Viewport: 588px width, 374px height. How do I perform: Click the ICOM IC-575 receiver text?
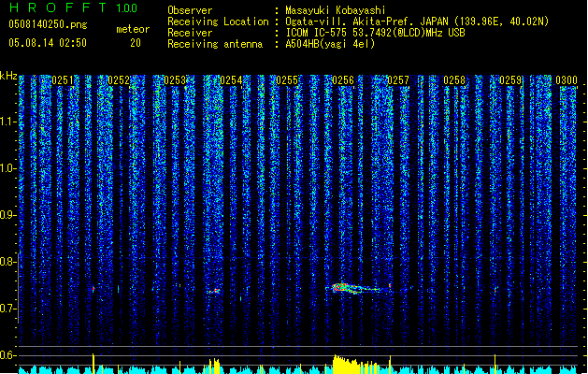click(375, 33)
